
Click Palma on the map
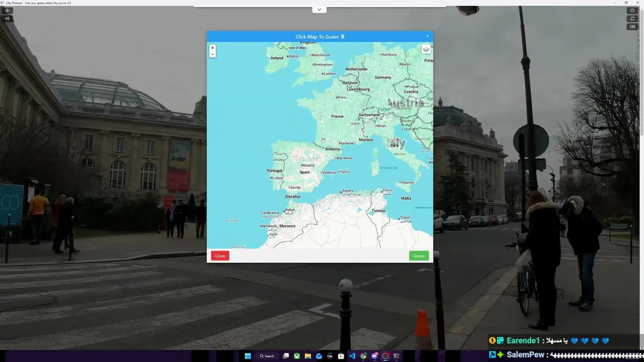click(x=344, y=172)
